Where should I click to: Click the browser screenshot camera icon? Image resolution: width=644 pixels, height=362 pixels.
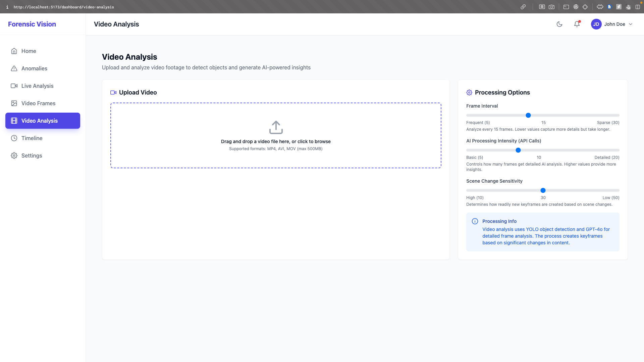pyautogui.click(x=551, y=7)
